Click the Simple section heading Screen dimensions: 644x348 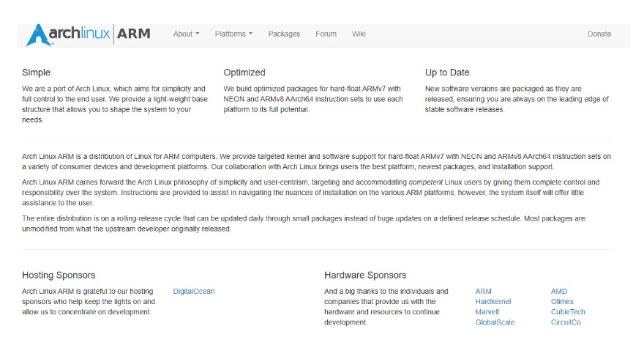37,73
